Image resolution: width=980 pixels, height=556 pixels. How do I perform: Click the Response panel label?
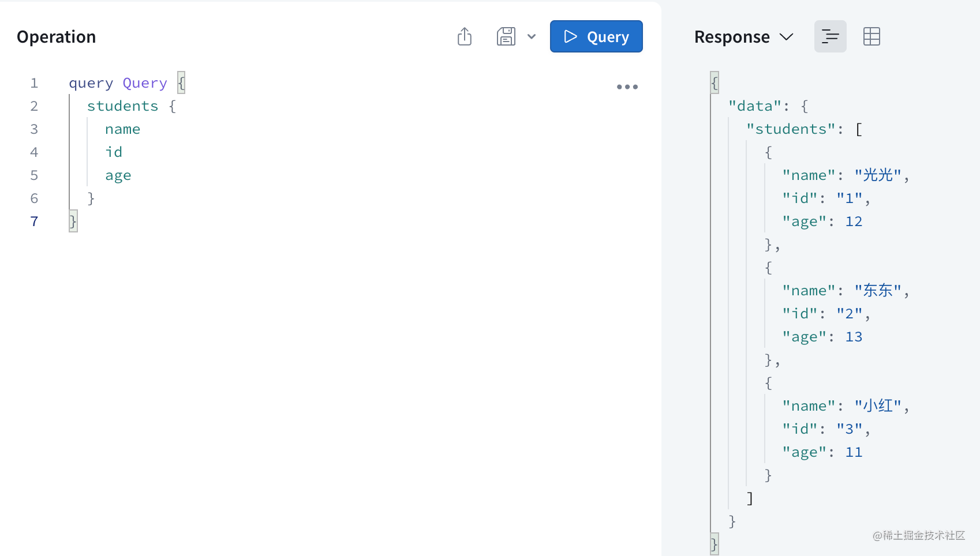click(x=731, y=36)
